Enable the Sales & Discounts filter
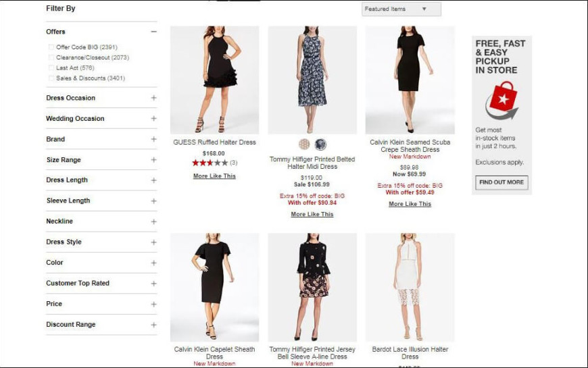Image resolution: width=588 pixels, height=368 pixels. point(51,78)
